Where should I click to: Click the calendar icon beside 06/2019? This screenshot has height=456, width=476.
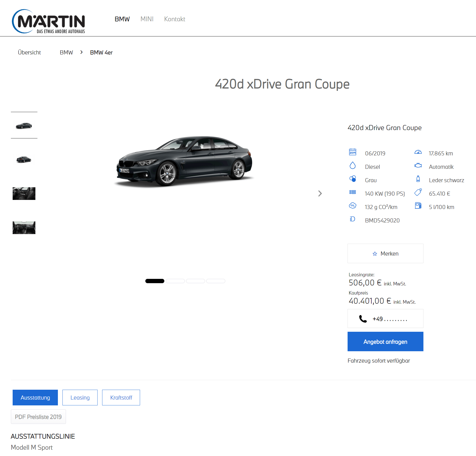click(353, 152)
